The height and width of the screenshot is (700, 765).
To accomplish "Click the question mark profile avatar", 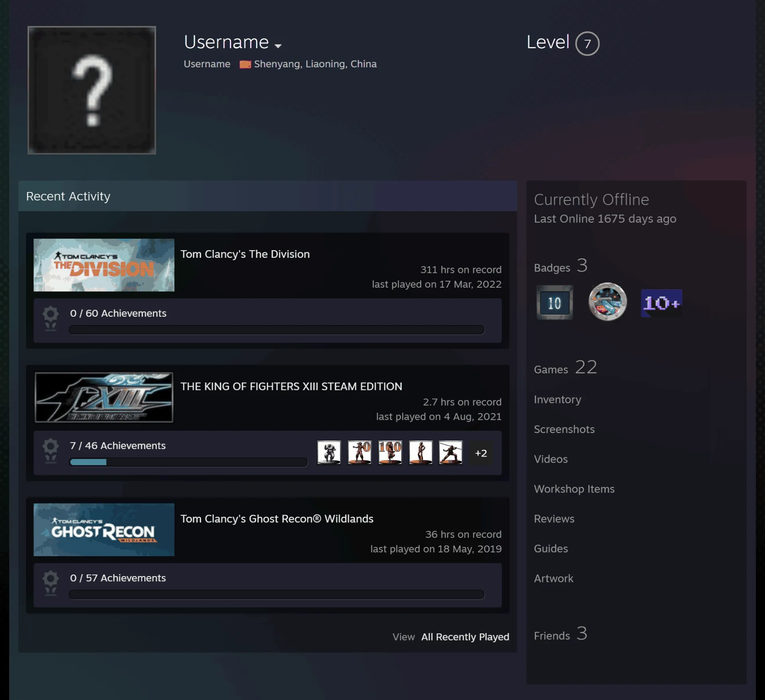I will [x=92, y=90].
